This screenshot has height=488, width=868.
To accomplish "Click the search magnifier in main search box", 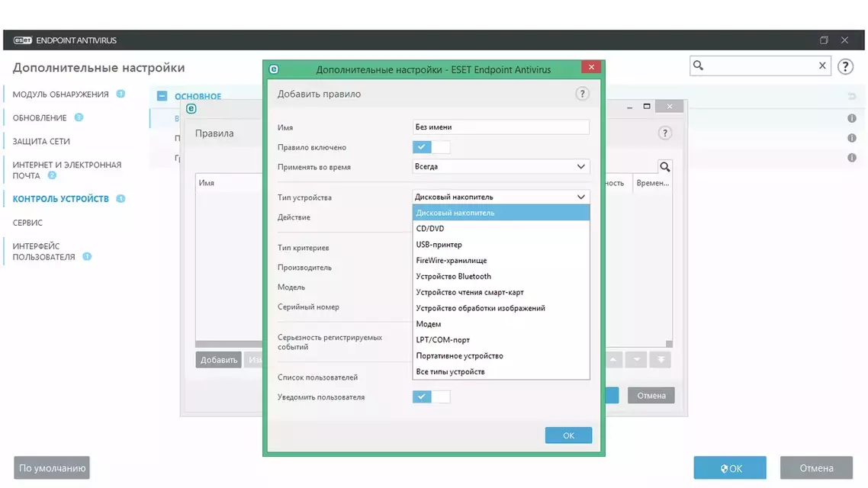I will tap(699, 66).
